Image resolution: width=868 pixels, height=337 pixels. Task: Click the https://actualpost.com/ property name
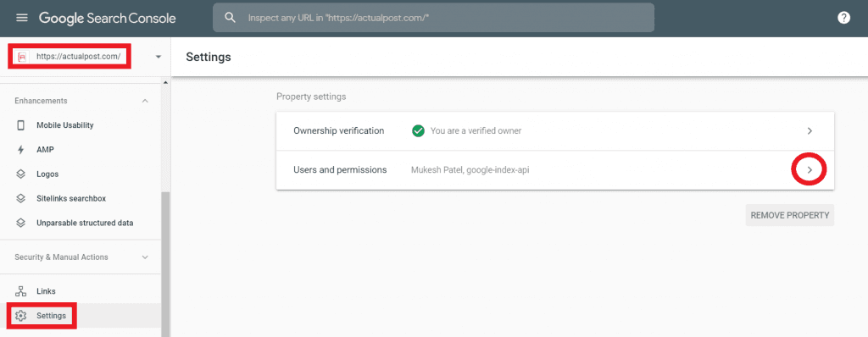click(78, 57)
